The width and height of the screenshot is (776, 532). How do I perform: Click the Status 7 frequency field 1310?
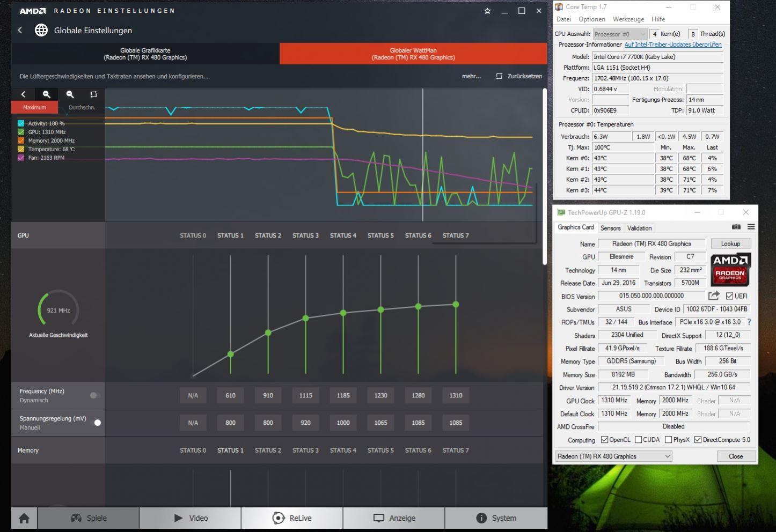click(456, 395)
